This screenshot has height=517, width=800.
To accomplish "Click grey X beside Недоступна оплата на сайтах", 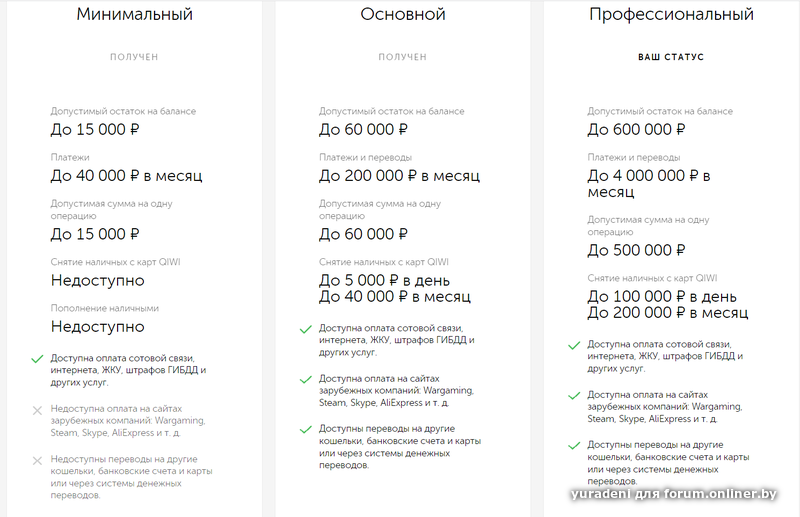I will (x=37, y=410).
